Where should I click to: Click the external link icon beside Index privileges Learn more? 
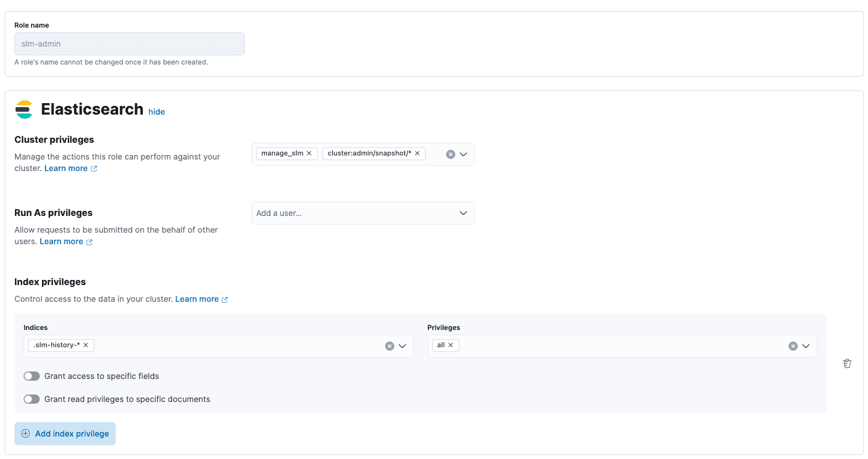pyautogui.click(x=224, y=299)
